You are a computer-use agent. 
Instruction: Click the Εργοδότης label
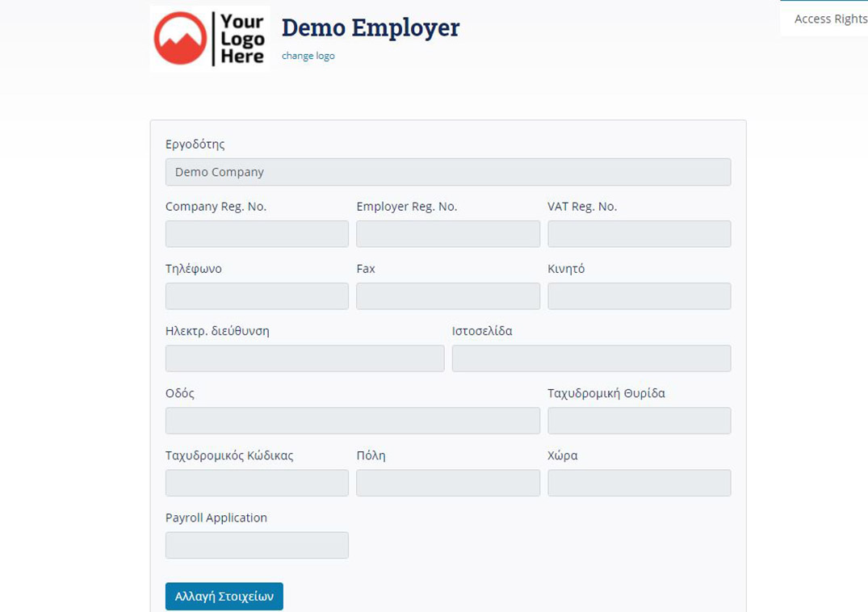pos(195,145)
